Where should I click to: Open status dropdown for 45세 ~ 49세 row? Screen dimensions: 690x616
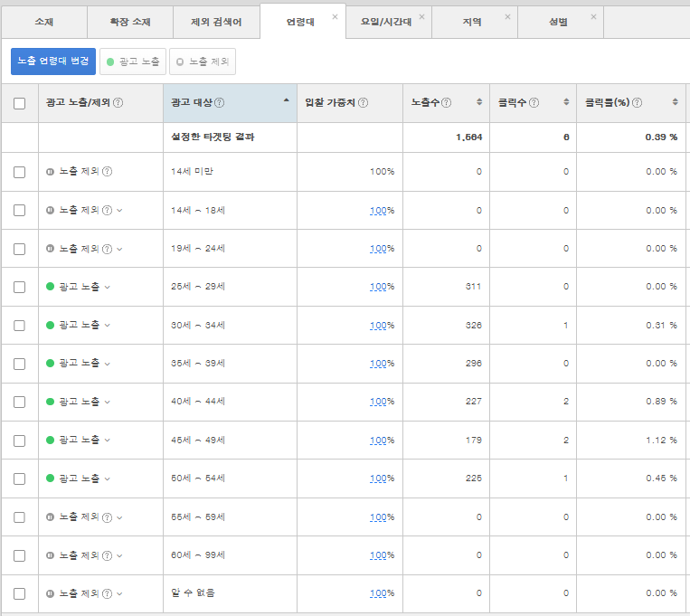click(108, 441)
